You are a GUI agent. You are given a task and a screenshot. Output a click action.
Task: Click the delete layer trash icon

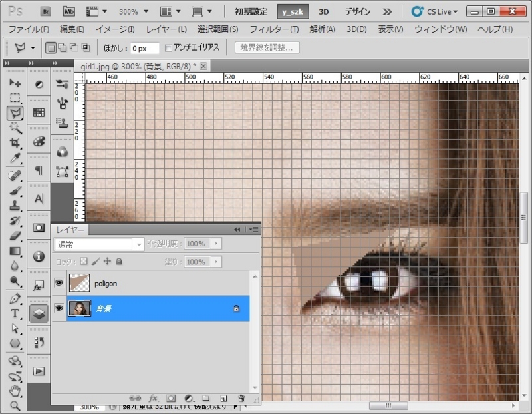point(241,398)
